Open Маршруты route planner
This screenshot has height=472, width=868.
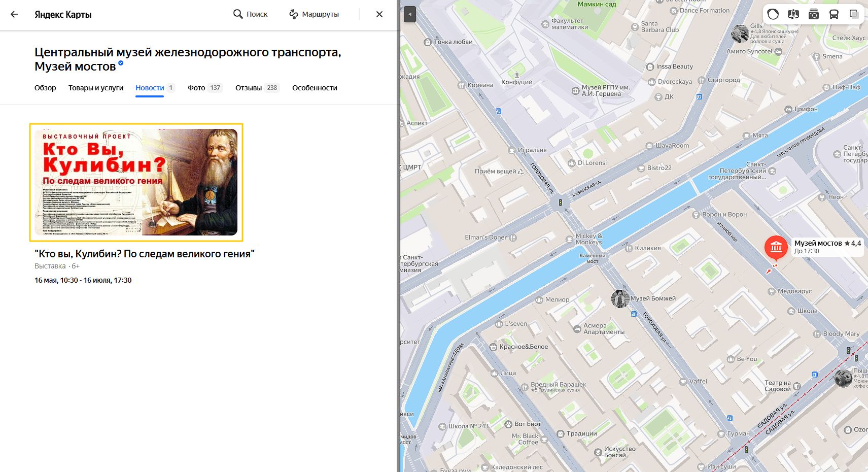pos(314,14)
